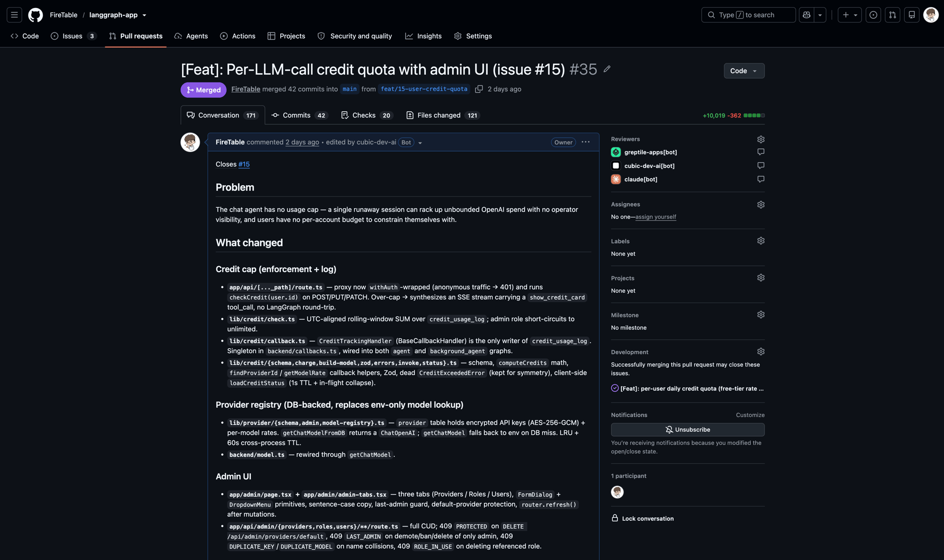
Task: Open notifications inbox icon
Action: [x=912, y=15]
